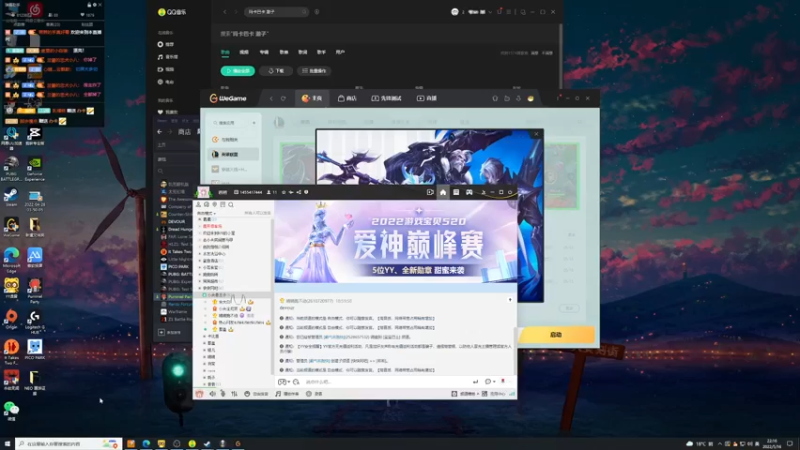Click YY music accompaniment button

pos(287,394)
